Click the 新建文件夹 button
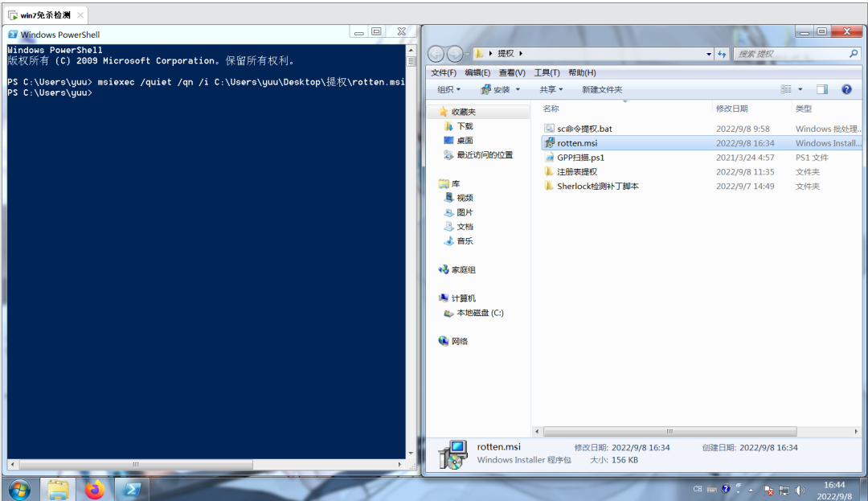The image size is (868, 501). click(602, 89)
